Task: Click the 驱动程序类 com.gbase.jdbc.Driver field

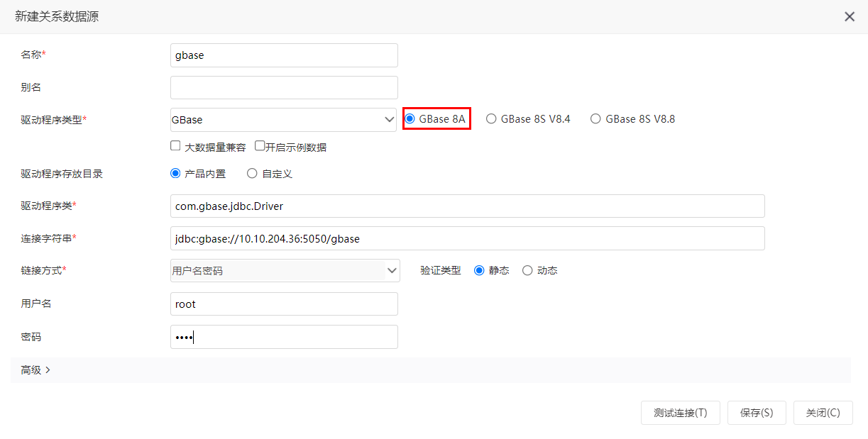Action: tap(468, 206)
